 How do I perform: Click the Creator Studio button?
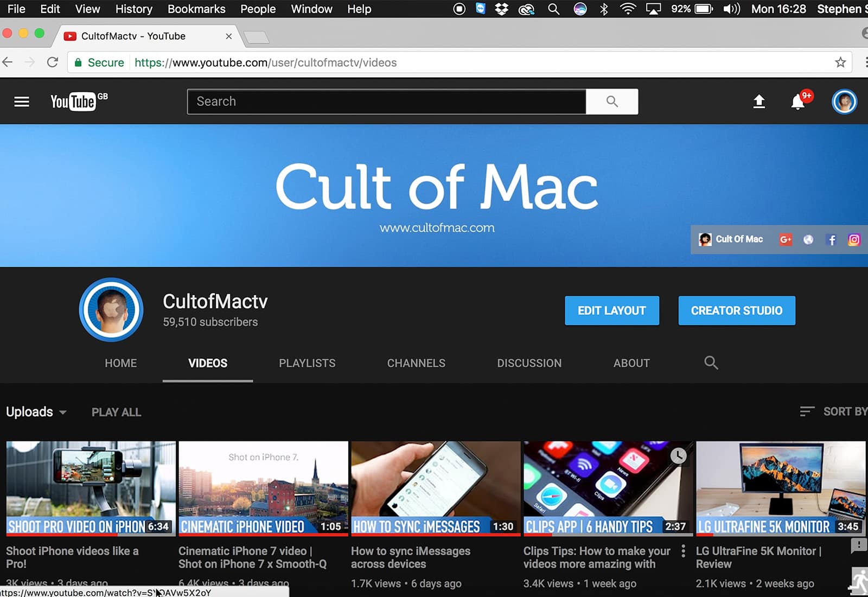[x=736, y=310]
